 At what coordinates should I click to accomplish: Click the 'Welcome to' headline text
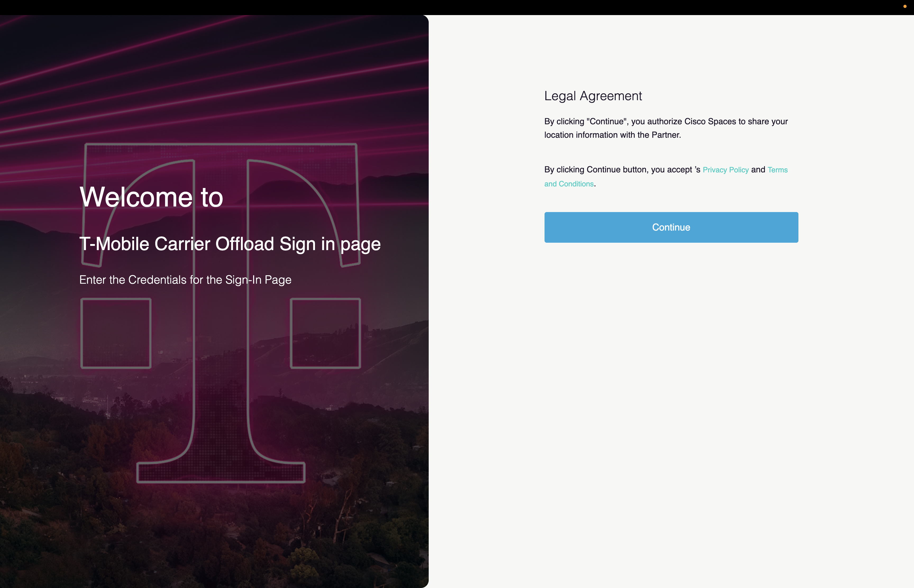151,197
